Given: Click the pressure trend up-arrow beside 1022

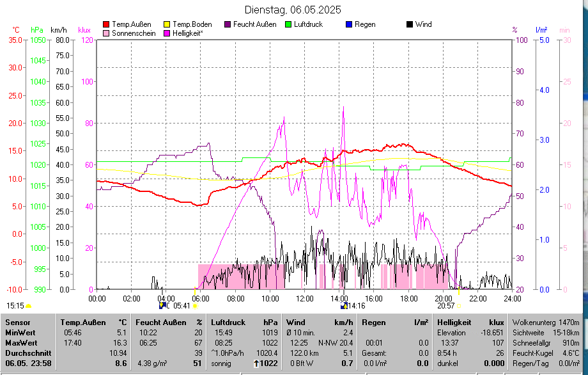Looking at the screenshot, I should pos(256,363).
